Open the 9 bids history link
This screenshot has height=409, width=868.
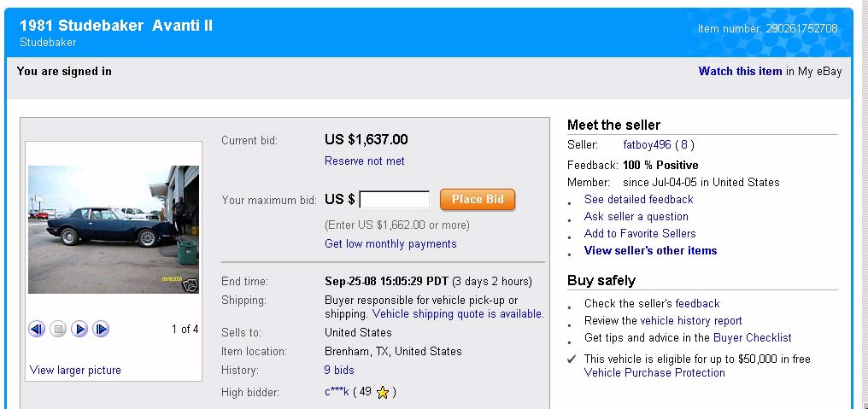339,370
